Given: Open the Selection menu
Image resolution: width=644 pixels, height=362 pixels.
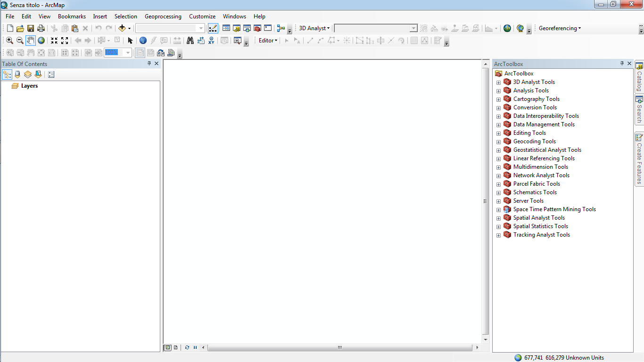Looking at the screenshot, I should click(126, 16).
